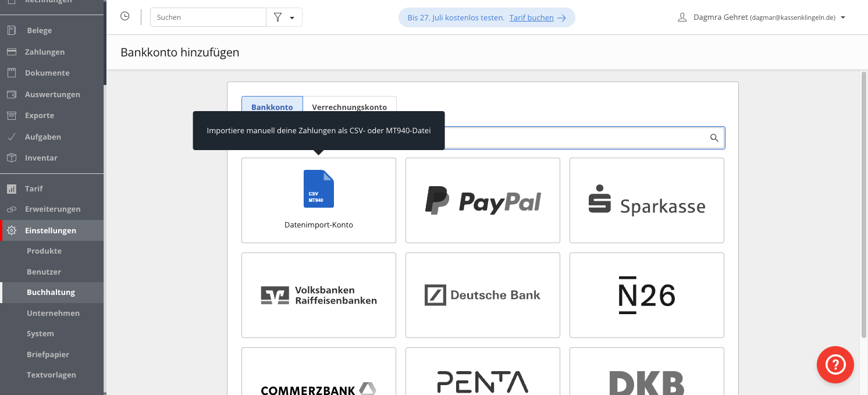Select Volksbanken Raiffeisenbanken tile
This screenshot has height=395, width=868.
(319, 295)
